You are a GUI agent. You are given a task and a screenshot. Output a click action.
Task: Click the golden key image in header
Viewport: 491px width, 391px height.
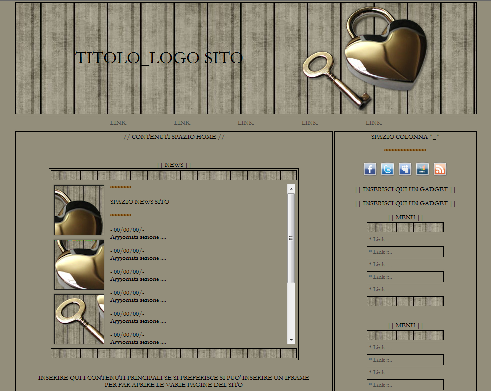[336, 80]
